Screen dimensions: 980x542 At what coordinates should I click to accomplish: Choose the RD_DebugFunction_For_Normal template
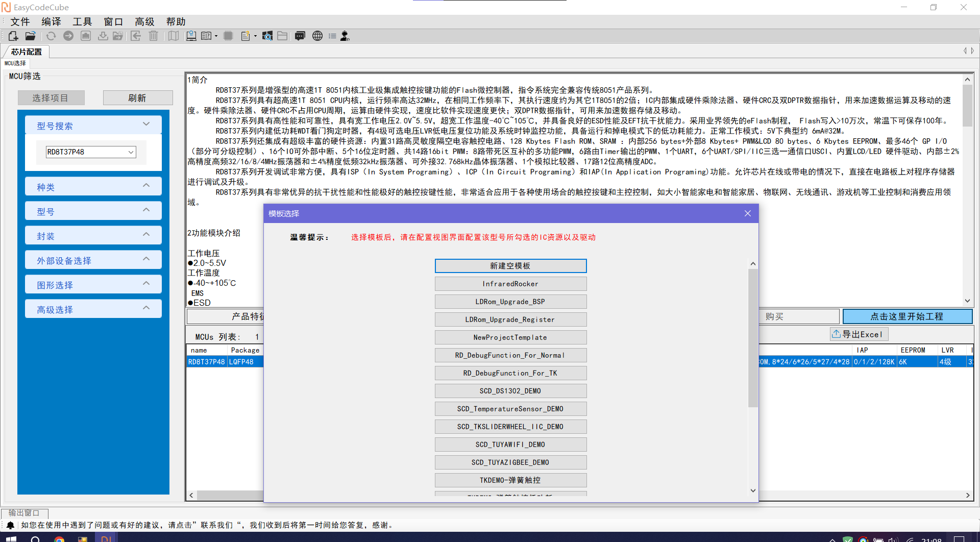tap(510, 355)
